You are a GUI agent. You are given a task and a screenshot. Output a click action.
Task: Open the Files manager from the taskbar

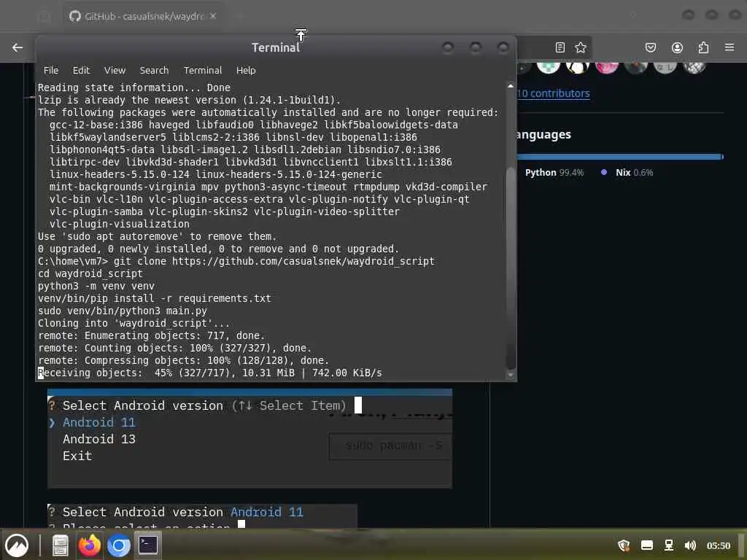(x=61, y=545)
